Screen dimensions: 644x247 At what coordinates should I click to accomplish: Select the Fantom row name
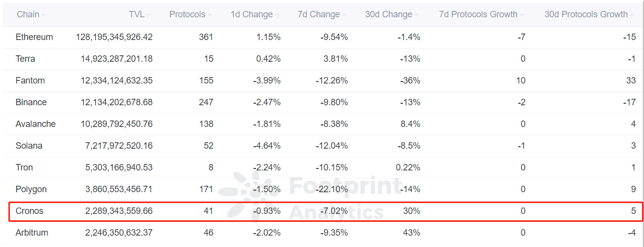coord(30,81)
